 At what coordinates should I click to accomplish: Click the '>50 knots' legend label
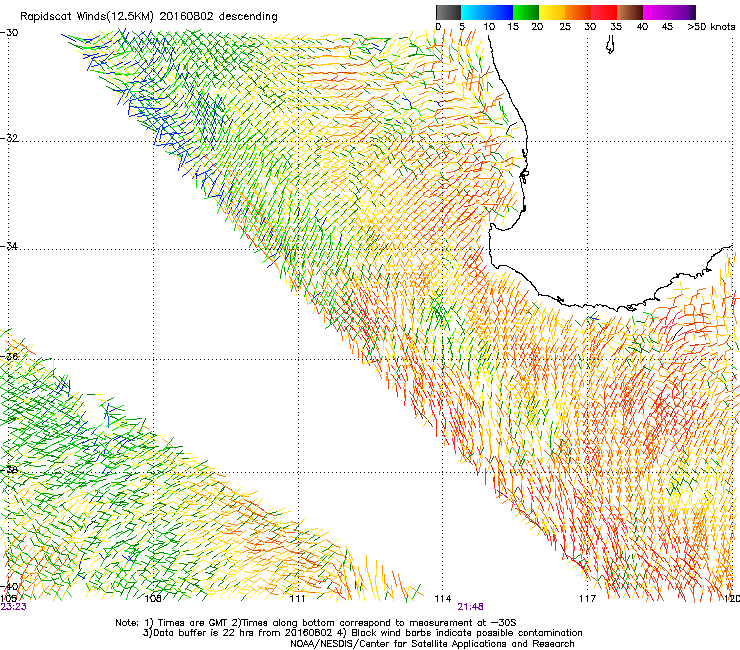coord(711,27)
